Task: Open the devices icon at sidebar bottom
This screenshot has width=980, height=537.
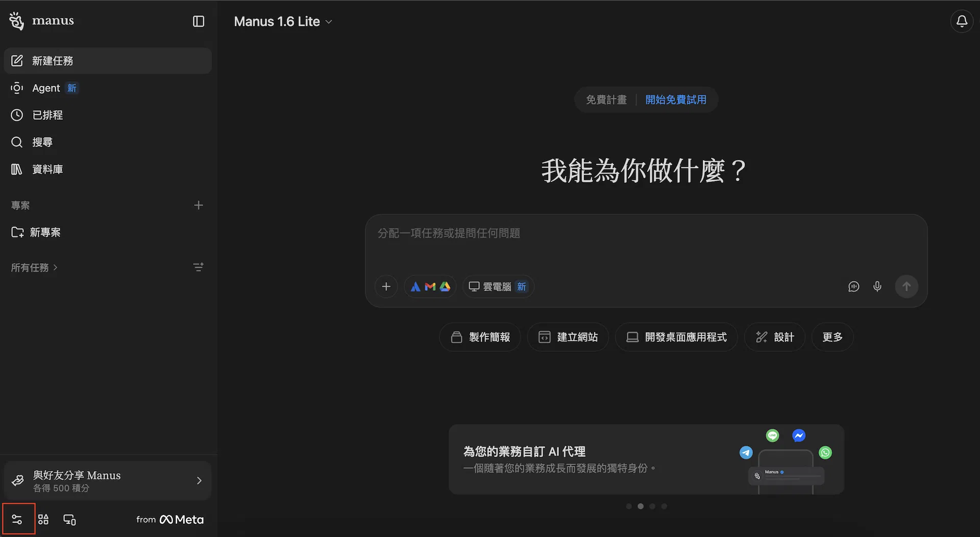Action: pyautogui.click(x=69, y=520)
